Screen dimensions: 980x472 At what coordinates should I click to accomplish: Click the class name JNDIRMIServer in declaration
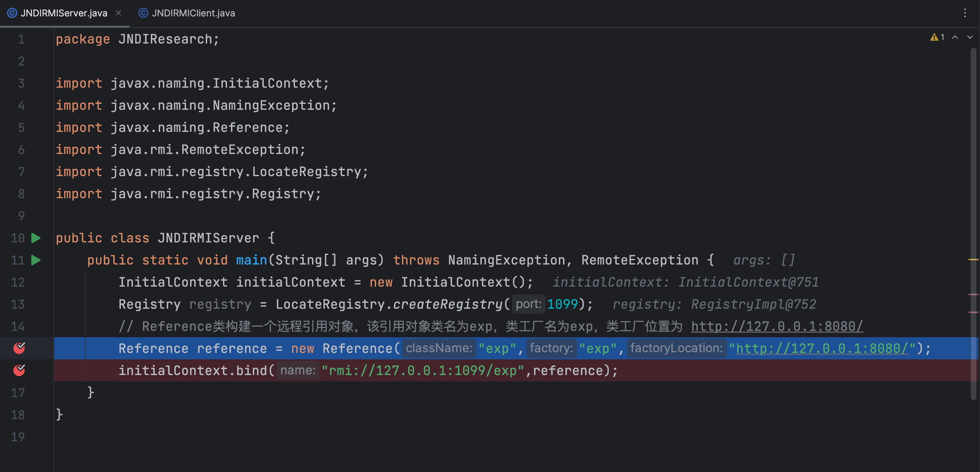208,238
